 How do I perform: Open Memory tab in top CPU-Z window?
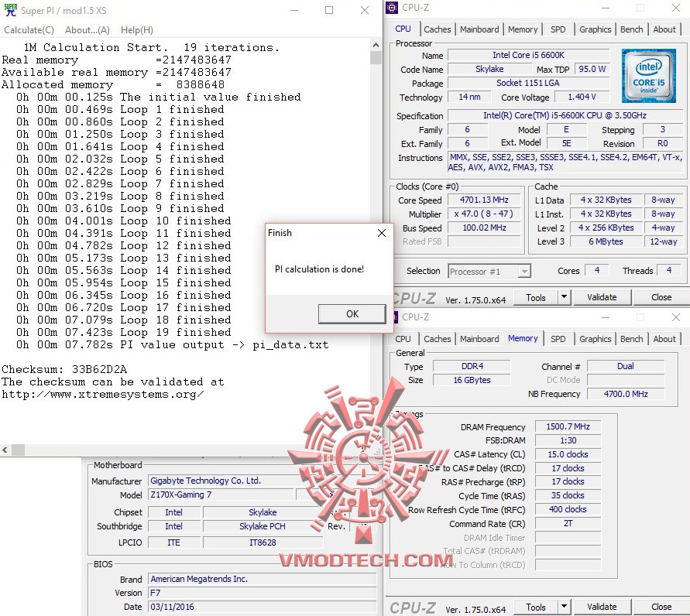[x=523, y=29]
